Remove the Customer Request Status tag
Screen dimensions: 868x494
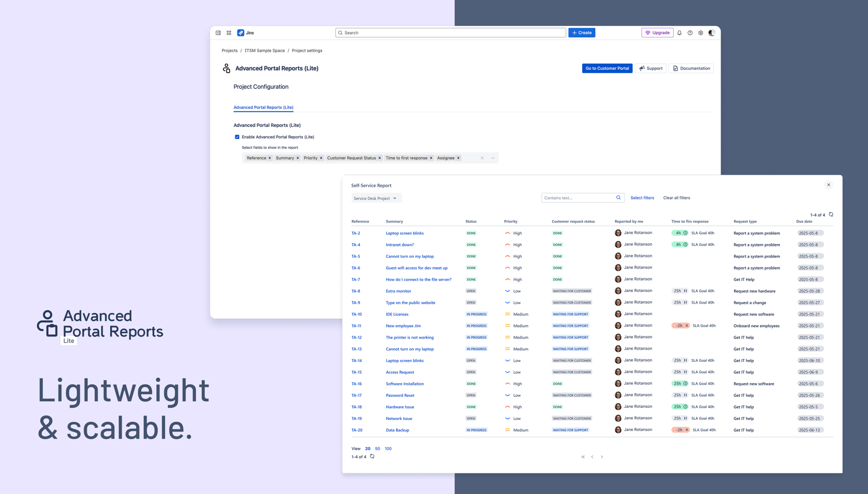[x=380, y=158]
